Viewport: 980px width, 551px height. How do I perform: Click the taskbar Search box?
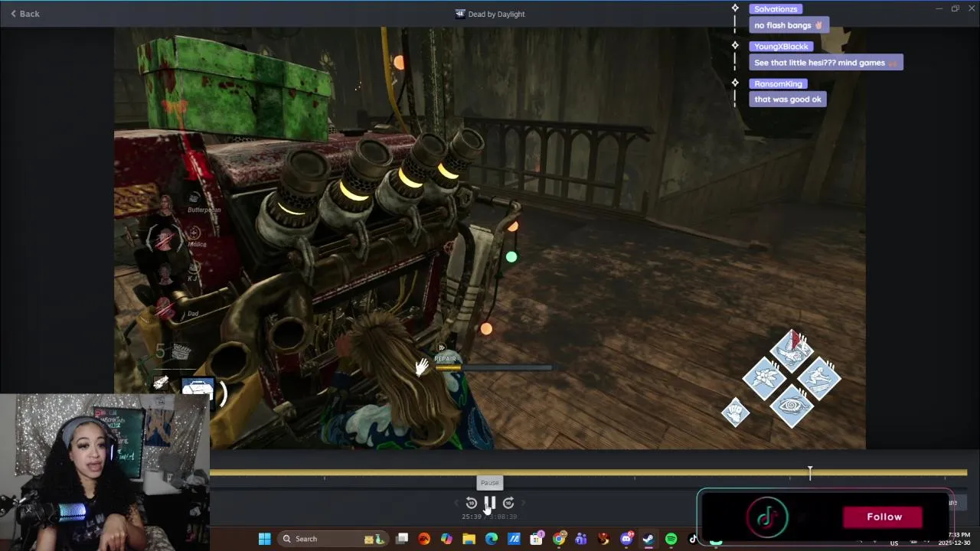point(333,539)
